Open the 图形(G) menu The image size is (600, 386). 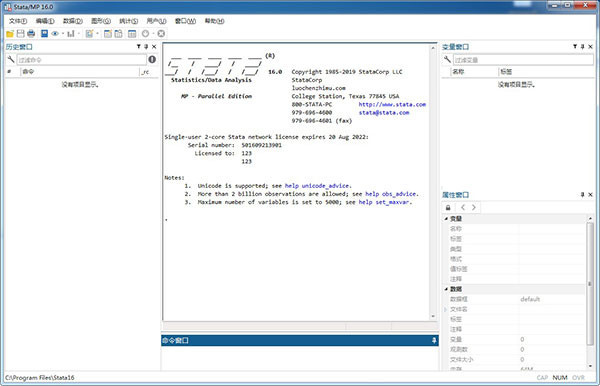(101, 21)
